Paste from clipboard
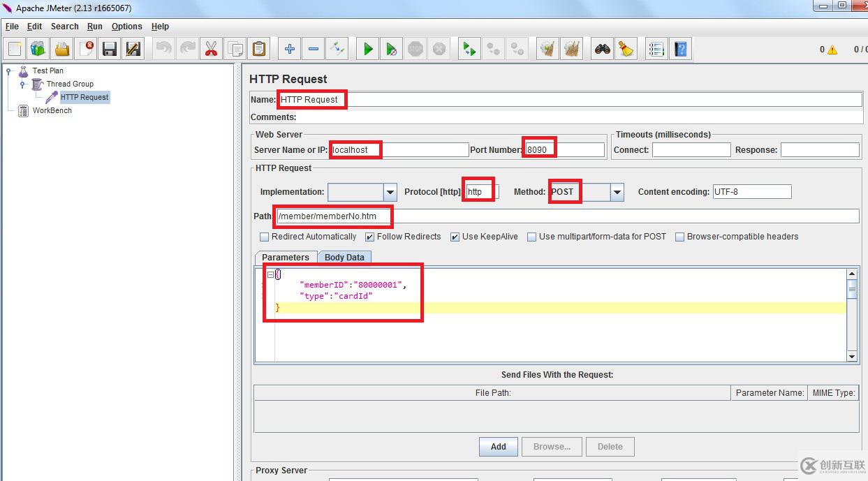This screenshot has height=481, width=868. tap(259, 49)
